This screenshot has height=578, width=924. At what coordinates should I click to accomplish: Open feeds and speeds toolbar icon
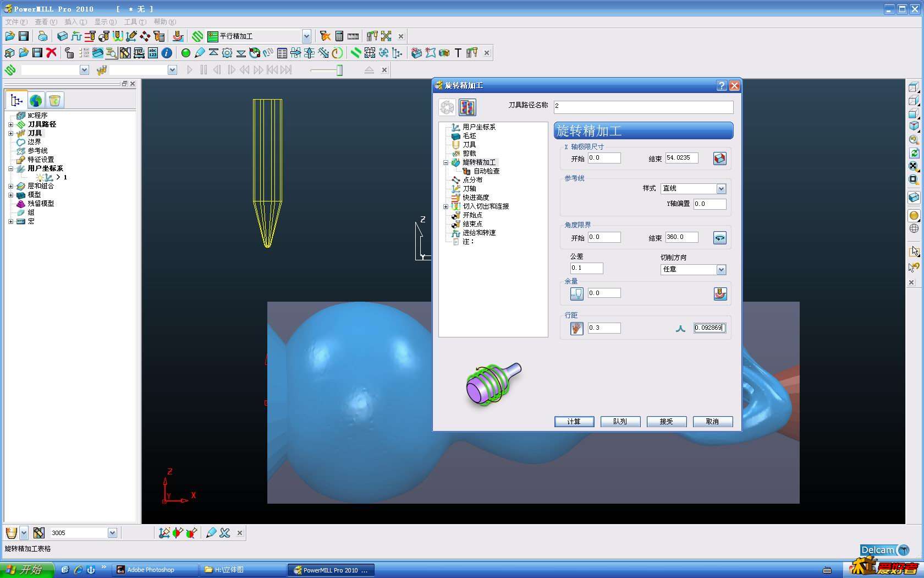[76, 36]
